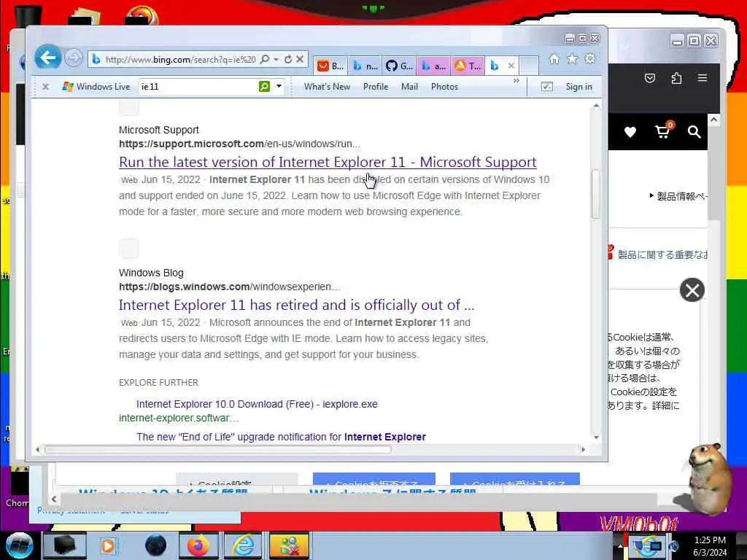
Task: Open a new blank tab
Action: [529, 66]
